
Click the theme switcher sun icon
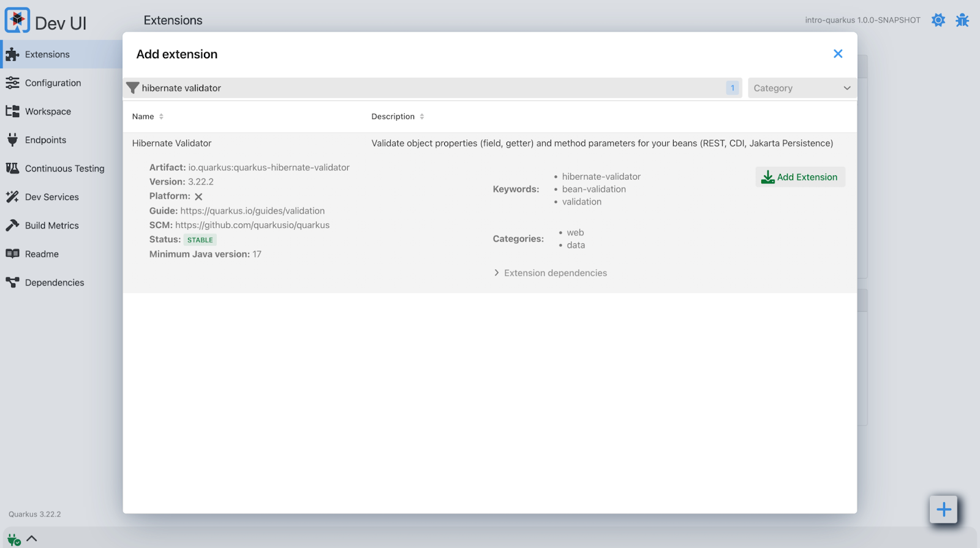click(938, 20)
